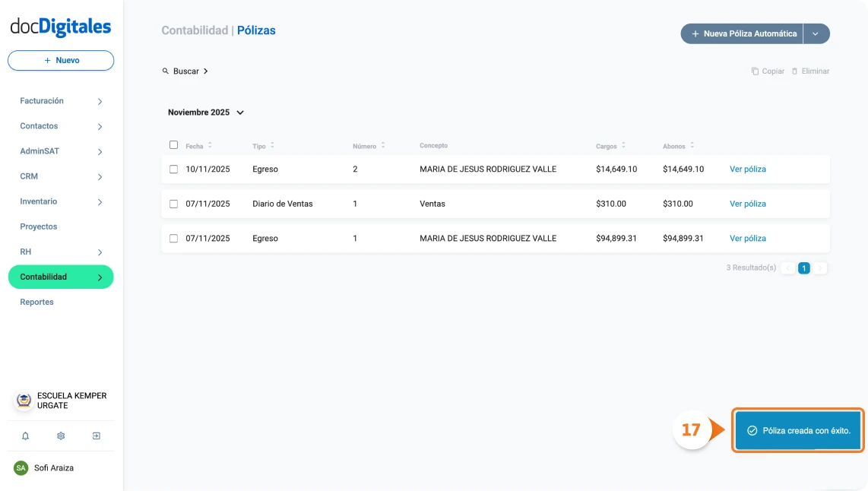Click the logout icon in the sidebar
The width and height of the screenshot is (868, 491).
click(96, 436)
